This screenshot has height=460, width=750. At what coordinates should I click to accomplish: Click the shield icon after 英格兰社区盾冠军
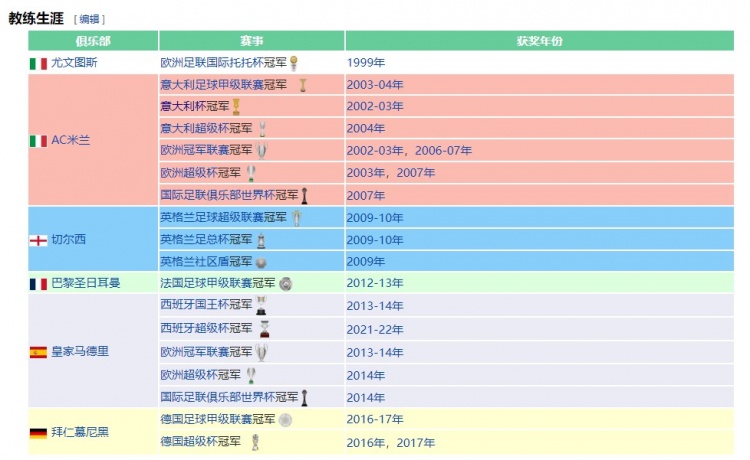[261, 263]
